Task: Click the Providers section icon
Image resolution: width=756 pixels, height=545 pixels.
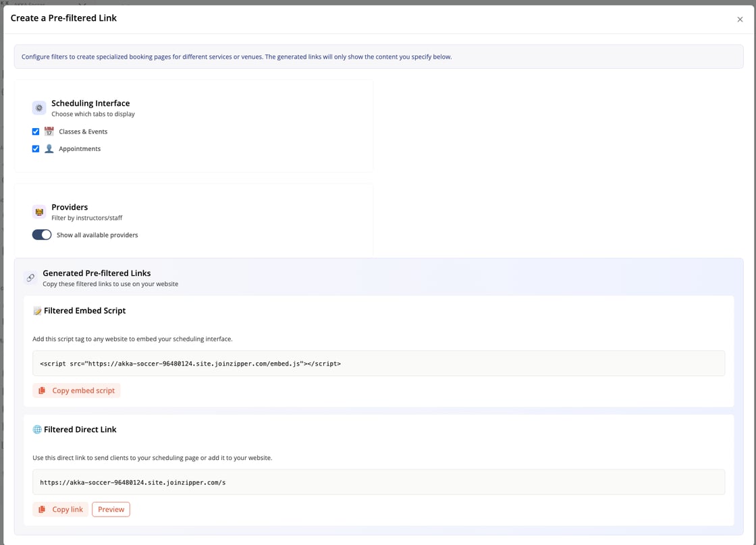Action: tap(38, 211)
